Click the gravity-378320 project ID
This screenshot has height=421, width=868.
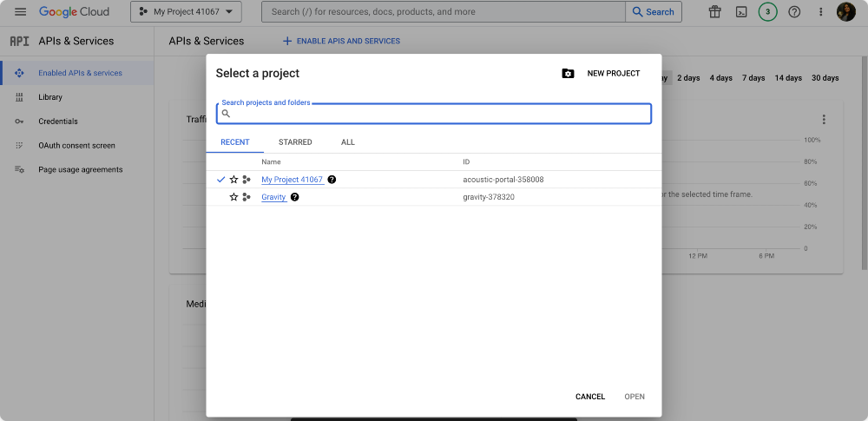(488, 197)
